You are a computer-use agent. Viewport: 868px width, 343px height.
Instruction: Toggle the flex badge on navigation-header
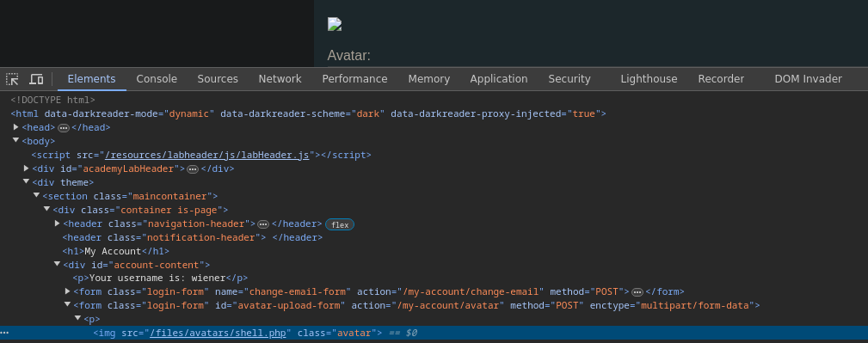pyautogui.click(x=340, y=224)
